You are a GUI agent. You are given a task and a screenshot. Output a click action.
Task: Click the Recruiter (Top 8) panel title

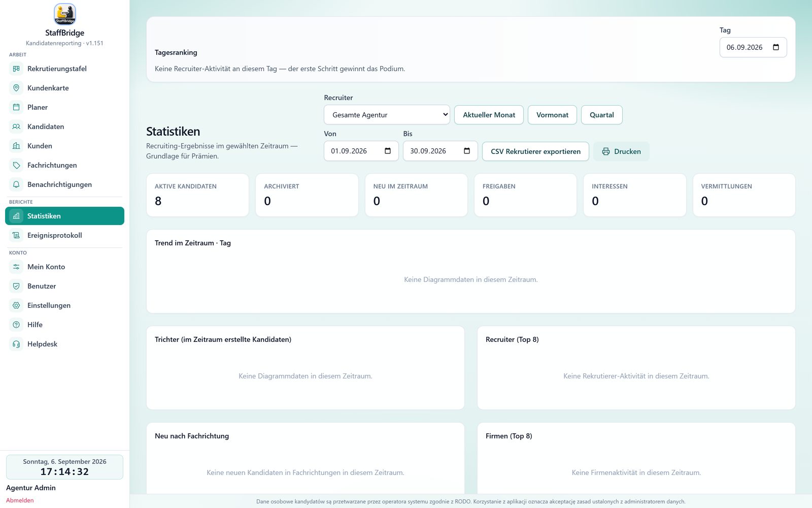[512, 339]
